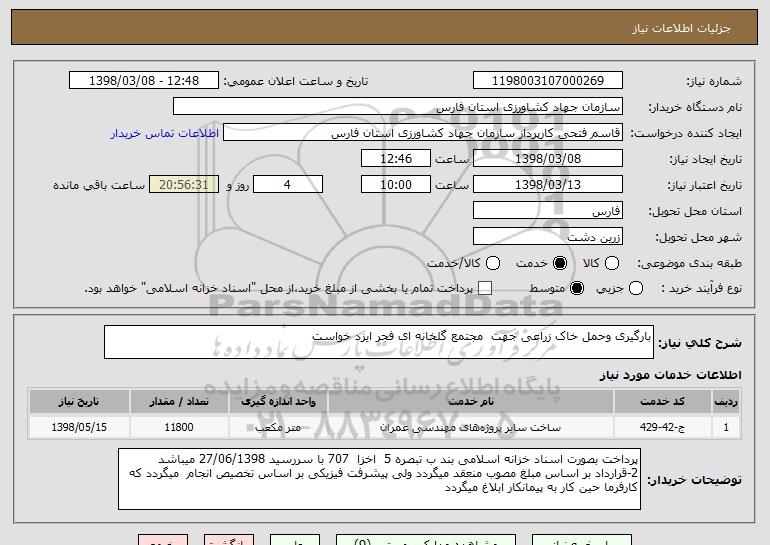Click the validity date field 1398/03/13
This screenshot has width=770, height=545.
tap(548, 185)
